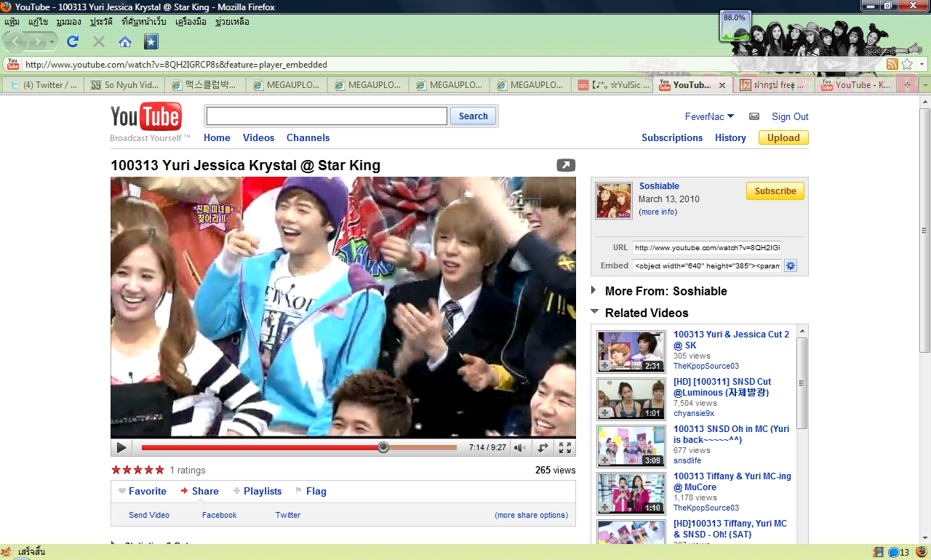
Task: Go forward with the browser Forward arrow
Action: click(38, 41)
